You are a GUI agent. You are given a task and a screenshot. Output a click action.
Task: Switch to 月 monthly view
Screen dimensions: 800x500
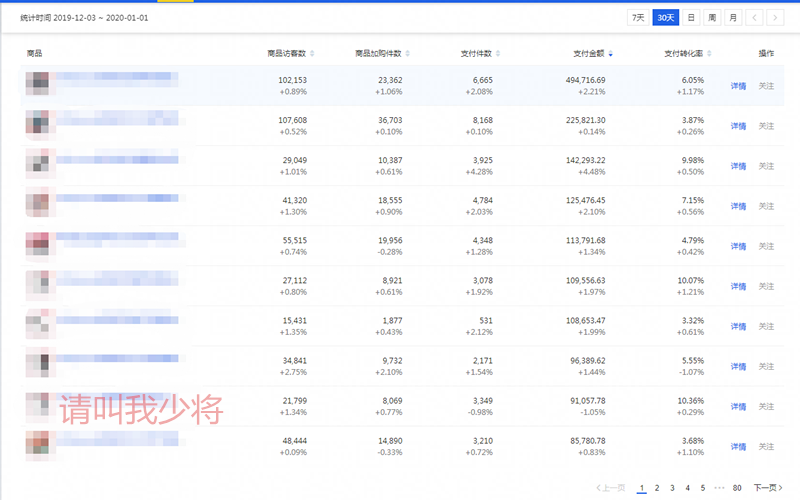(733, 17)
